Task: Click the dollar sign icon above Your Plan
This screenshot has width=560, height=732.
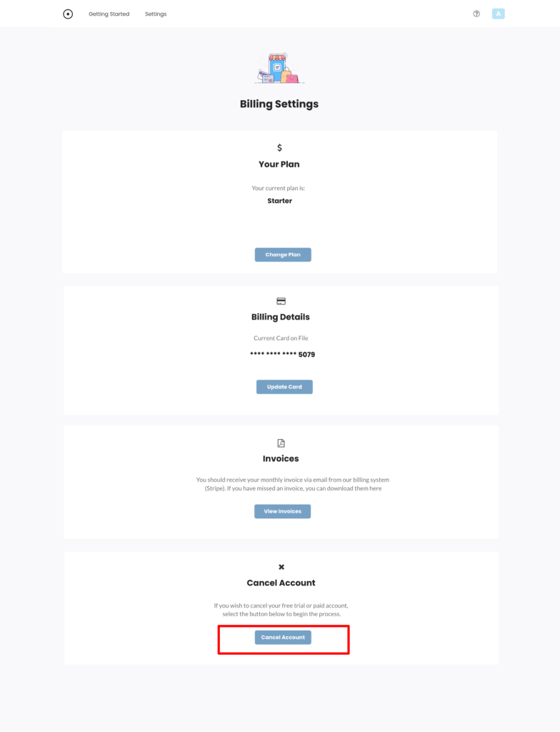Action: (279, 147)
